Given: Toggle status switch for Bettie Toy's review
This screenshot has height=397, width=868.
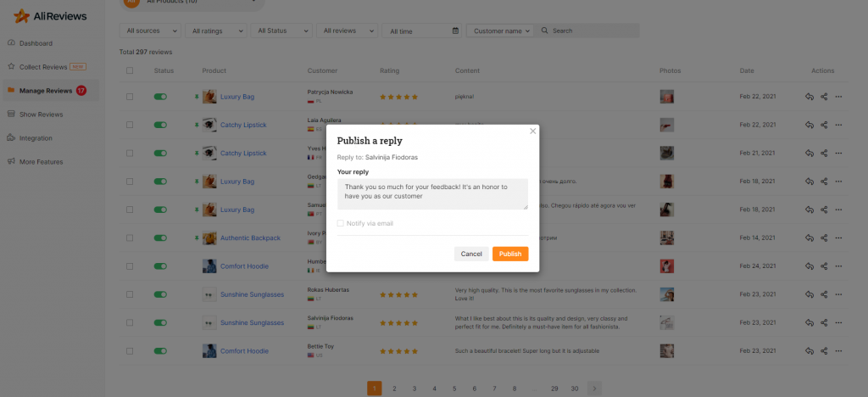Looking at the screenshot, I should tap(160, 351).
